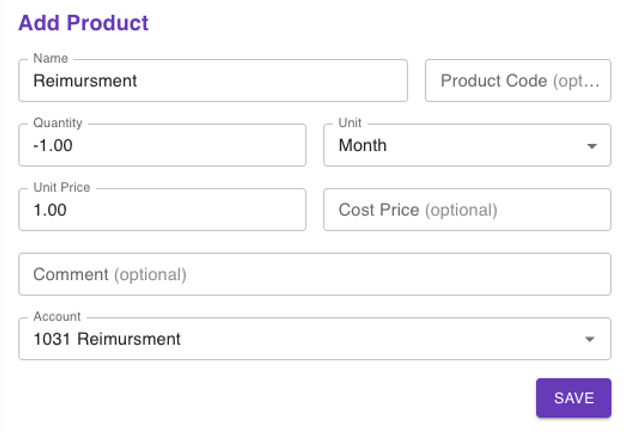The width and height of the screenshot is (627, 432).
Task: Click the Name input field
Action: click(260, 81)
